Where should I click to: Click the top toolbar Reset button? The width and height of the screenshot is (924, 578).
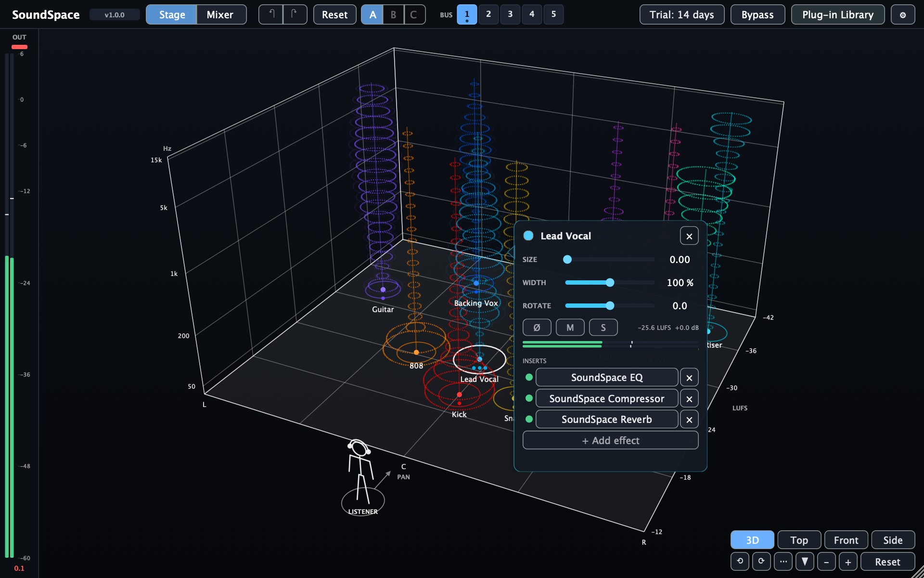tap(334, 14)
